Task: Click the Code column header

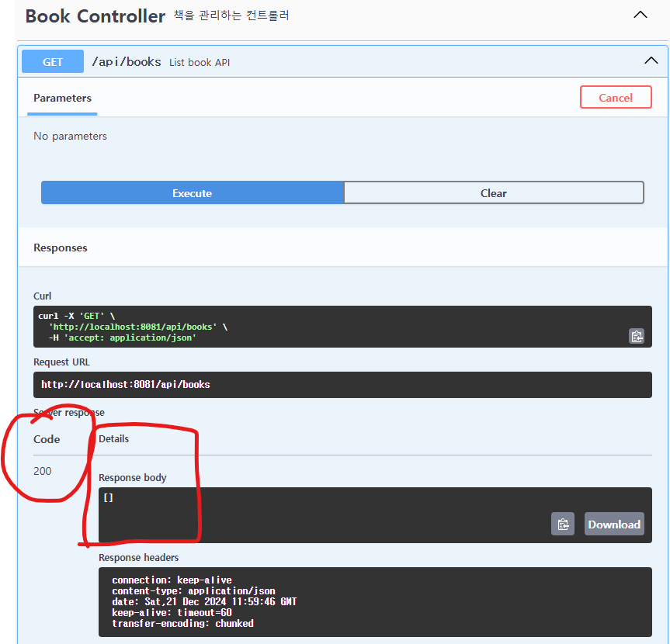Action: [47, 439]
